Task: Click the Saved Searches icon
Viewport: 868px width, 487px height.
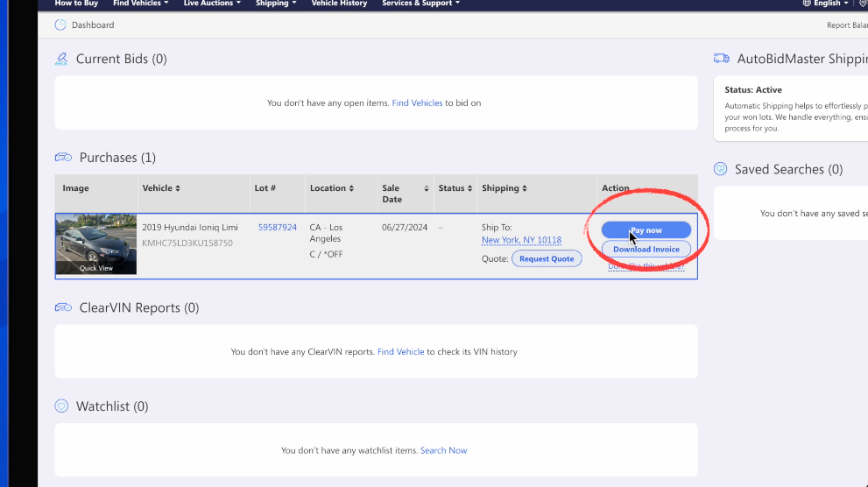Action: 720,169
